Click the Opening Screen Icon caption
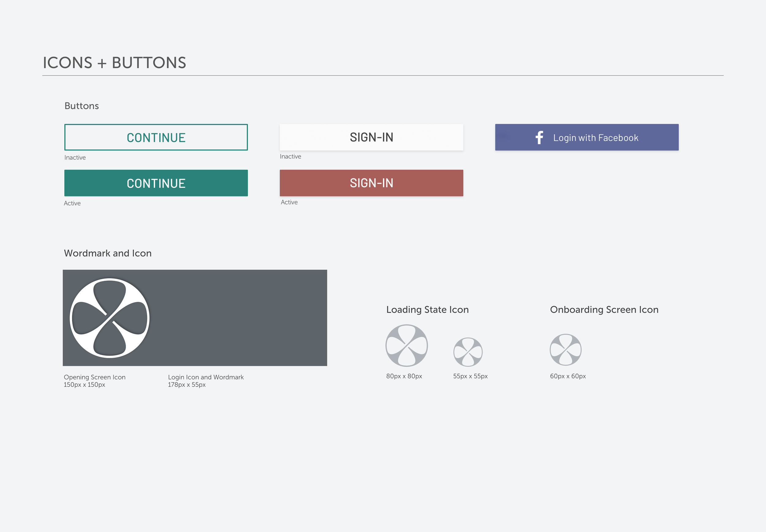 tap(95, 381)
